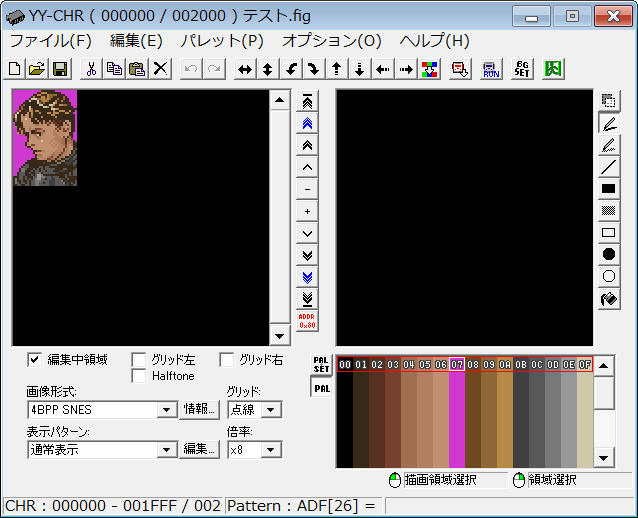Click the New file toolbar icon
The height and width of the screenshot is (518, 638).
coord(15,69)
